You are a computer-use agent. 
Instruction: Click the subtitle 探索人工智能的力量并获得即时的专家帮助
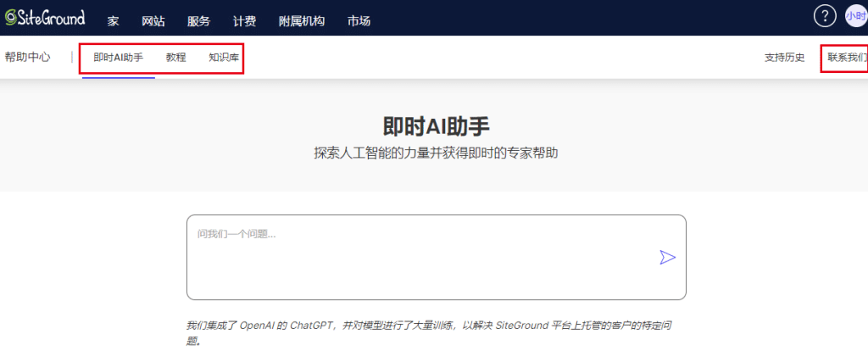pos(437,153)
